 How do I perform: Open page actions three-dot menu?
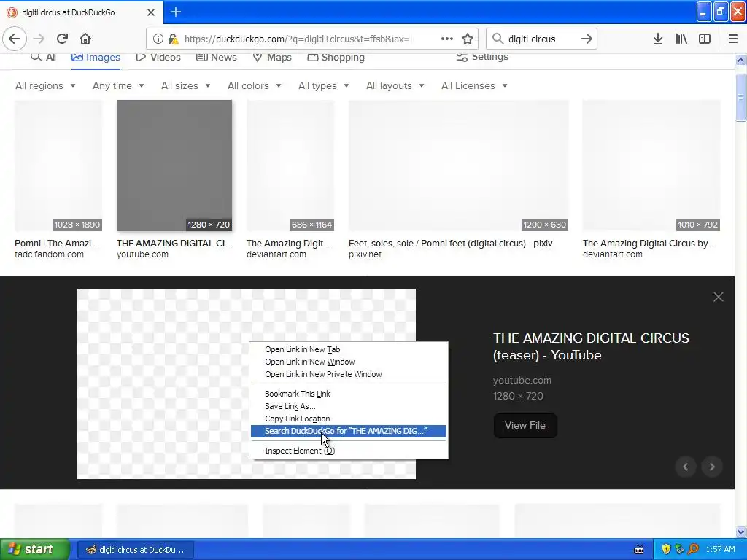tap(447, 39)
